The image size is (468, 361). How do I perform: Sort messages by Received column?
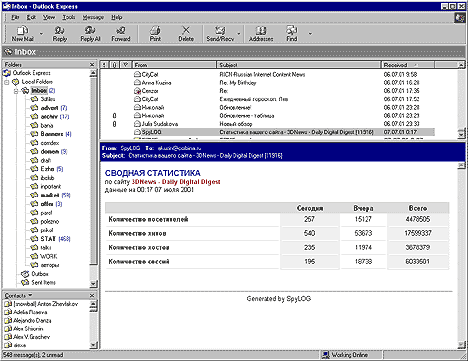[408, 65]
